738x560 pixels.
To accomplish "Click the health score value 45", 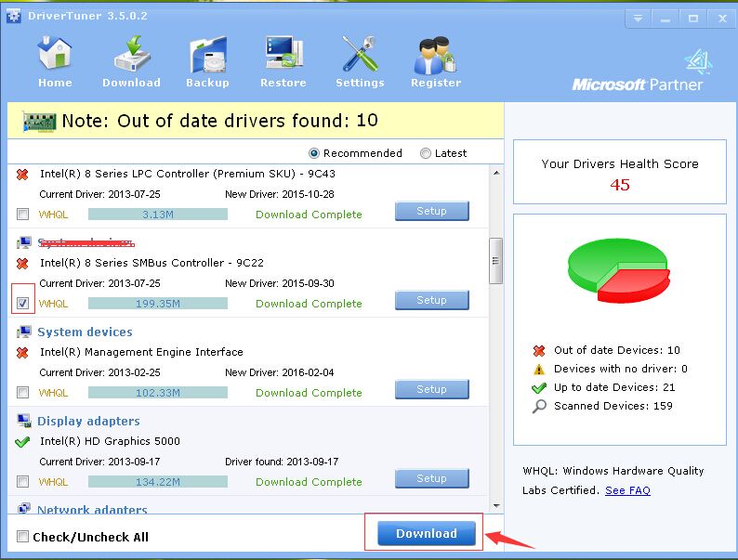I will pyautogui.click(x=620, y=185).
